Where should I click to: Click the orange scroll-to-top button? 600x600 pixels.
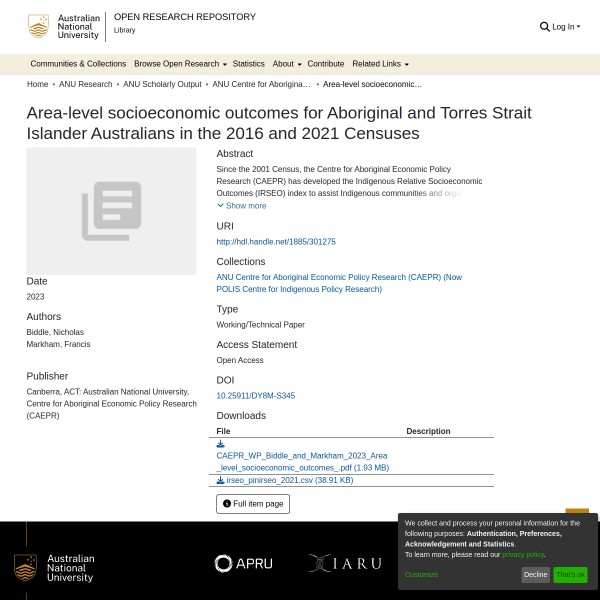pyautogui.click(x=577, y=513)
